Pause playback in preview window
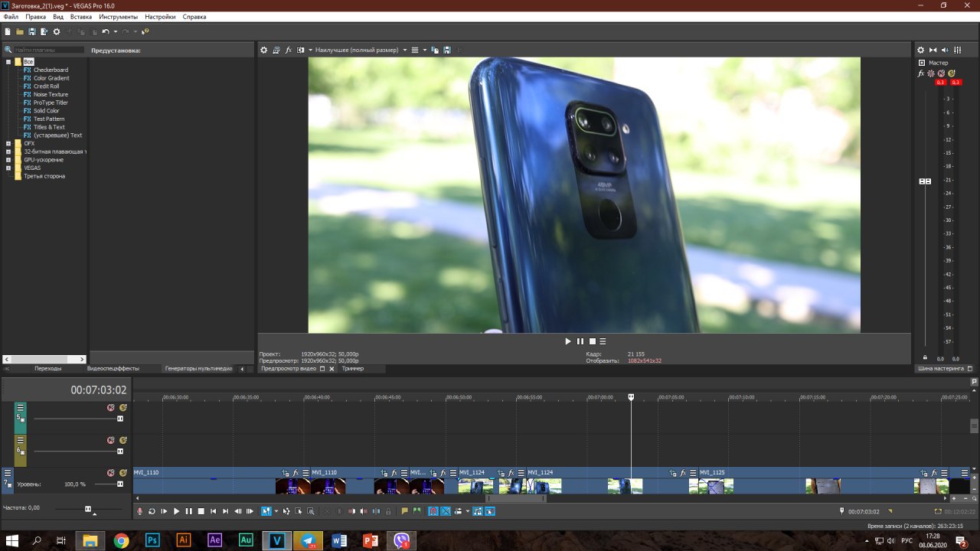The width and height of the screenshot is (980, 551). (x=580, y=341)
